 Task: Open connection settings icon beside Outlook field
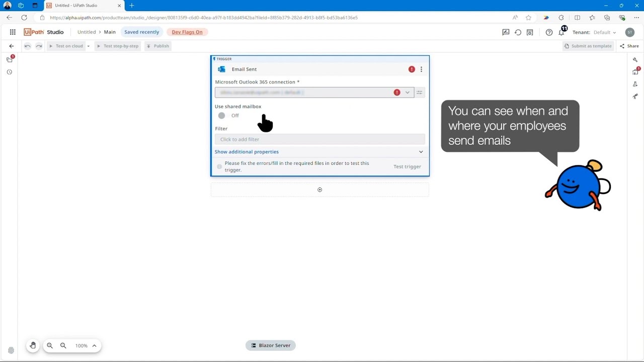coord(420,93)
